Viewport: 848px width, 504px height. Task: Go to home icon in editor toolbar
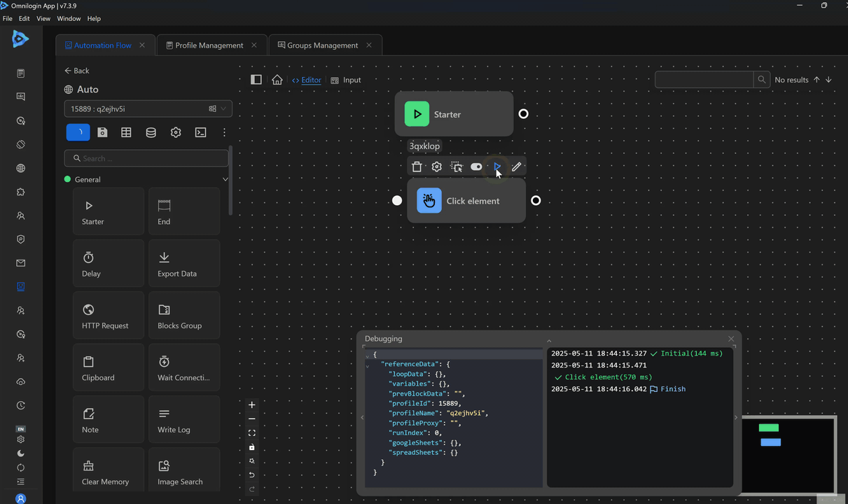click(277, 80)
